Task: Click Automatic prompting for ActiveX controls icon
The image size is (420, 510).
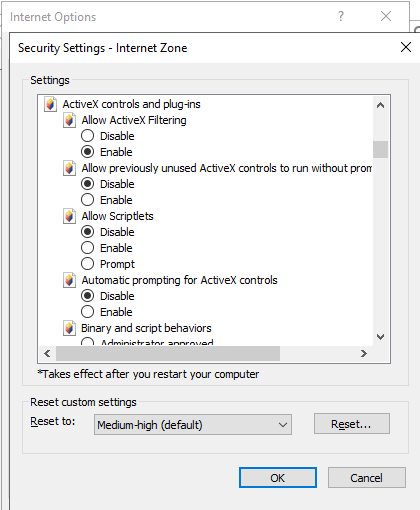Action: (x=69, y=280)
